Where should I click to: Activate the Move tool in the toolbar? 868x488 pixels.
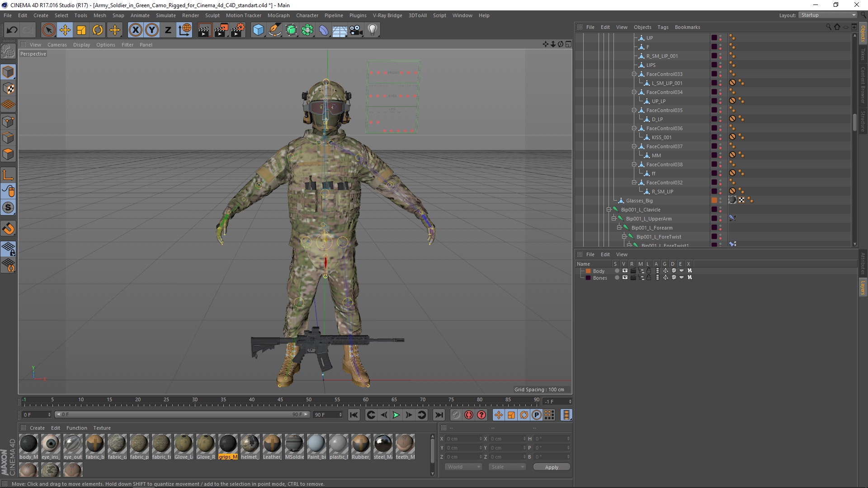[x=65, y=30]
